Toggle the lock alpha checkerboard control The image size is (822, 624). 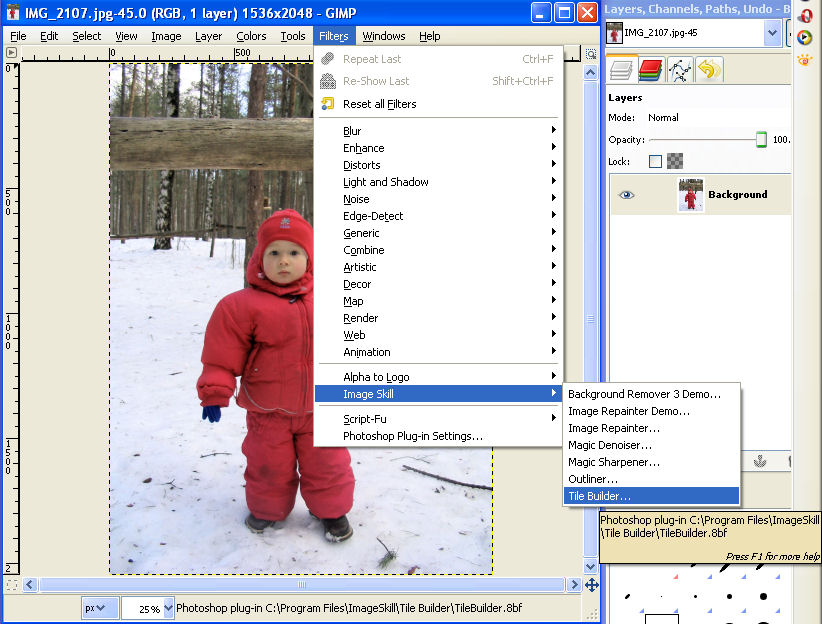pos(677,160)
